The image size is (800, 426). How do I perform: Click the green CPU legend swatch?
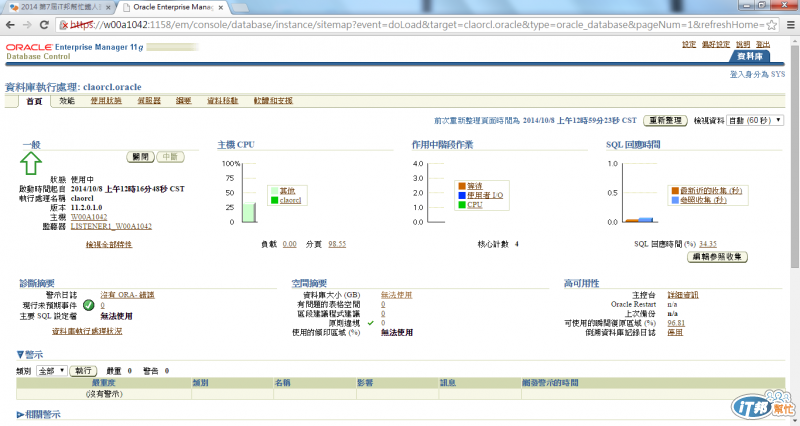pyautogui.click(x=462, y=205)
